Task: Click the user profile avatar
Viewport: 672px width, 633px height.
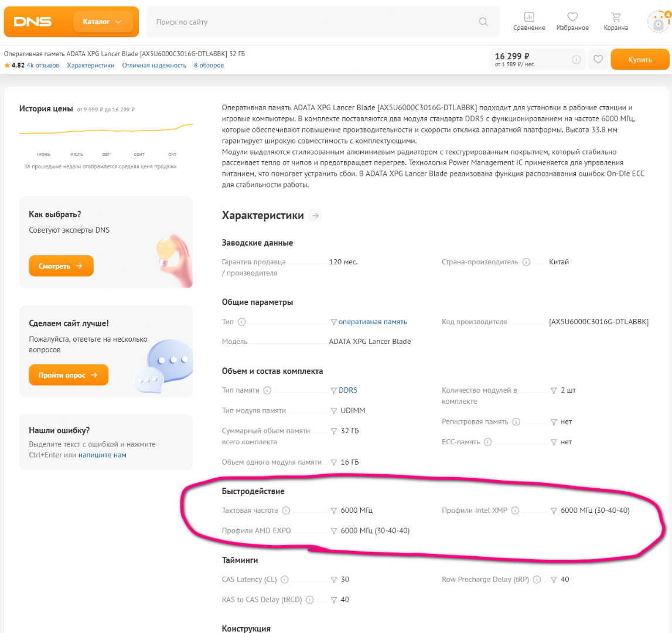Action: point(658,23)
